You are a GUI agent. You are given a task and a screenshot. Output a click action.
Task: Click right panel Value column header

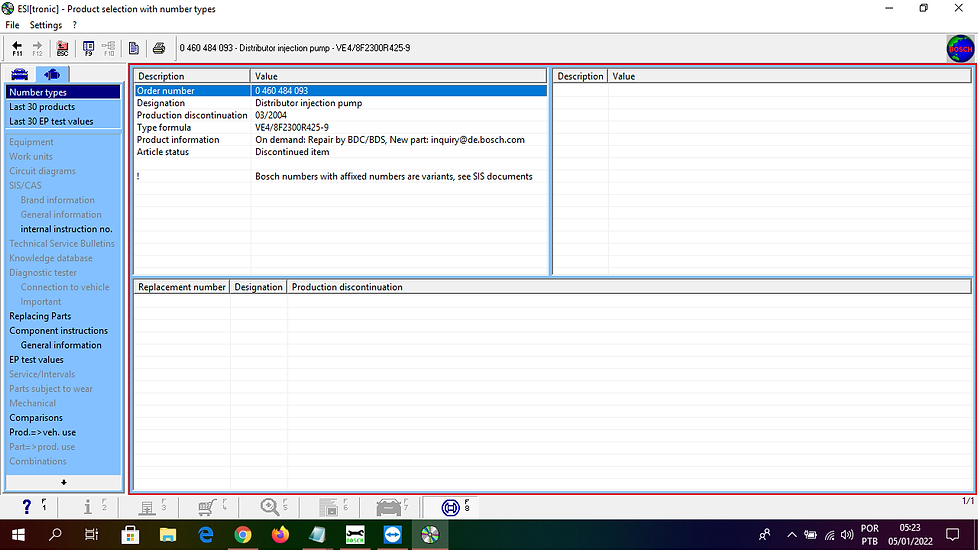(789, 76)
